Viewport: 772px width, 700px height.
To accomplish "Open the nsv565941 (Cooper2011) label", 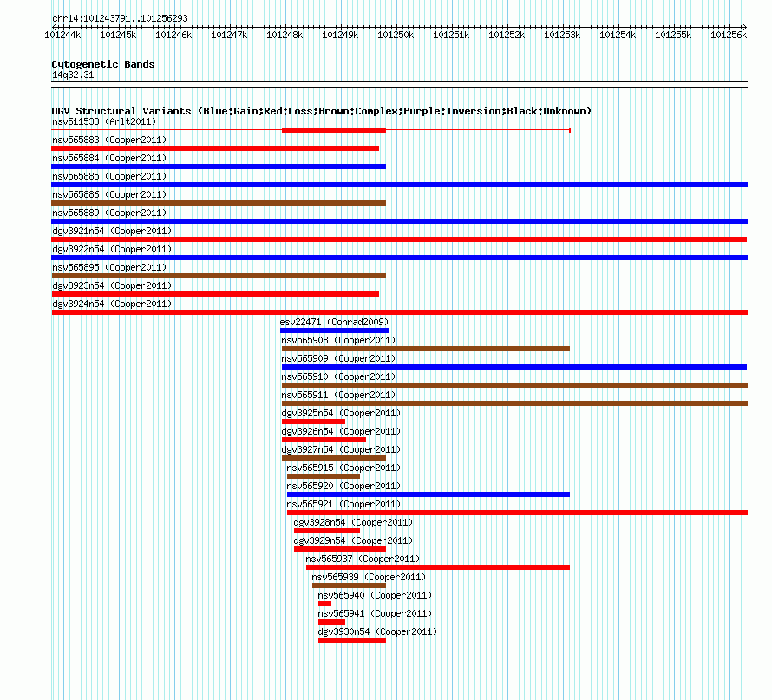I will [375, 613].
